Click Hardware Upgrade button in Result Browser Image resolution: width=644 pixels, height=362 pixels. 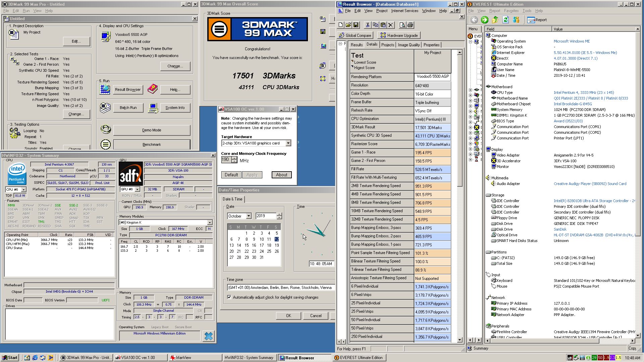click(x=399, y=35)
